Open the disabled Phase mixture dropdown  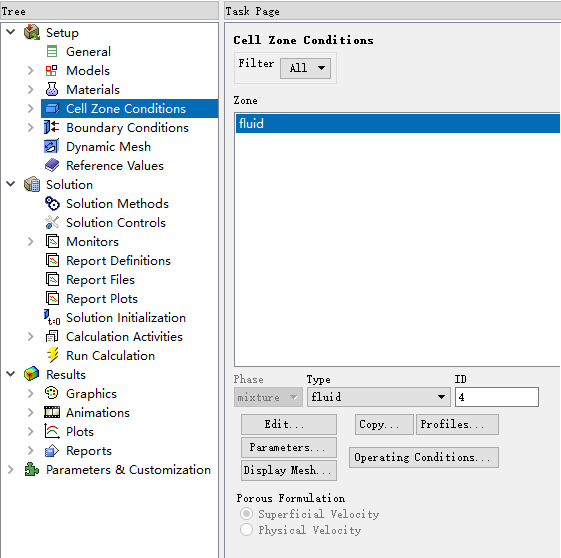coord(268,397)
